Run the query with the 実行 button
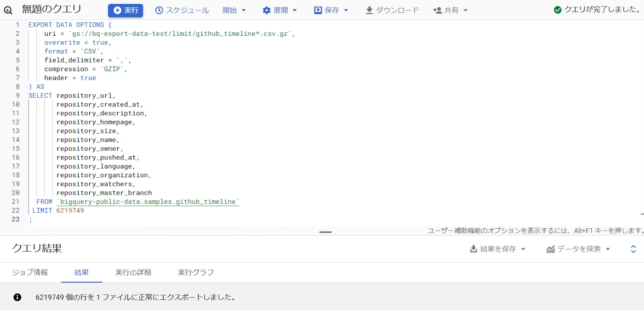 pos(125,10)
